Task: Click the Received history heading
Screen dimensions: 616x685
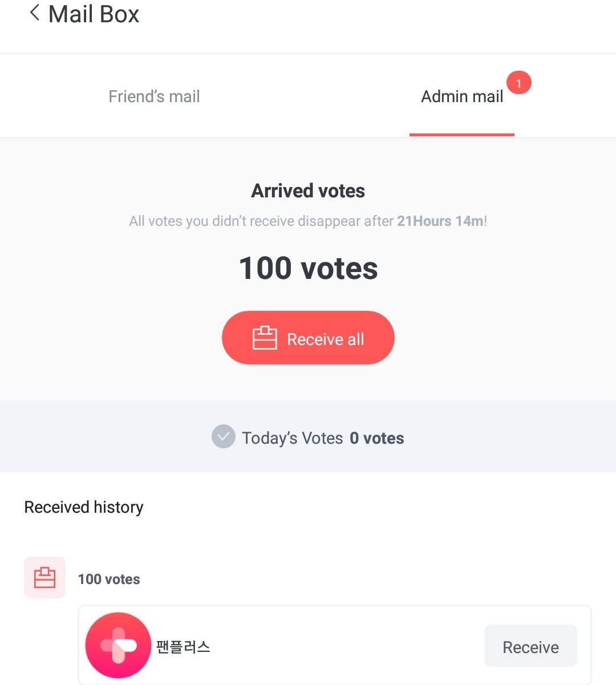Action: click(84, 507)
